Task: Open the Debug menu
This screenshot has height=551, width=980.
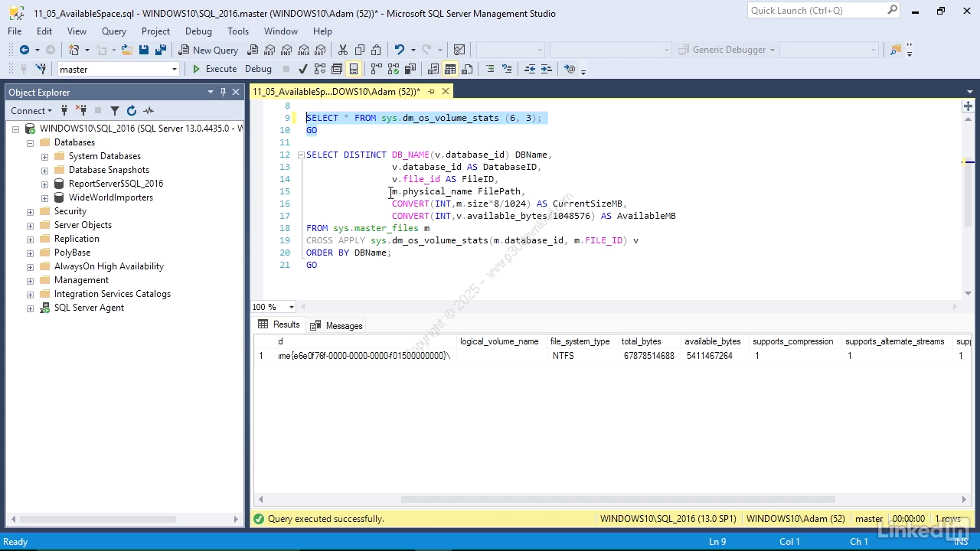Action: pos(198,31)
